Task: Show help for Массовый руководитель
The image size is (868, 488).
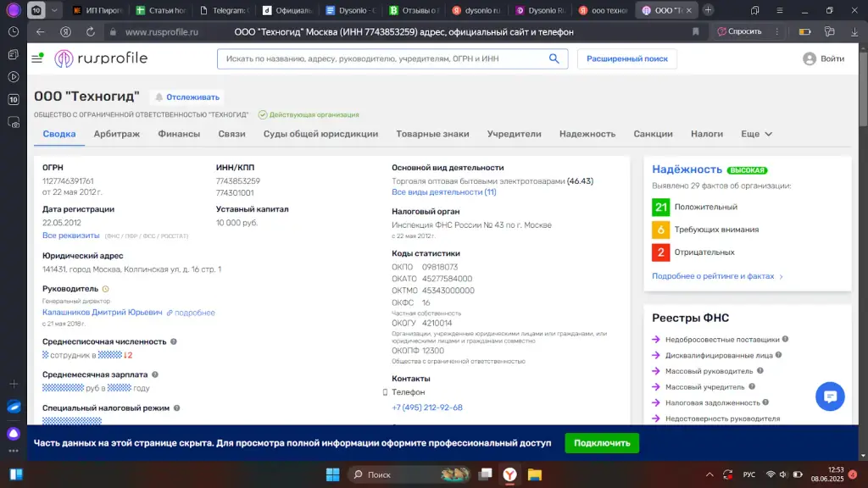Action: [760, 371]
